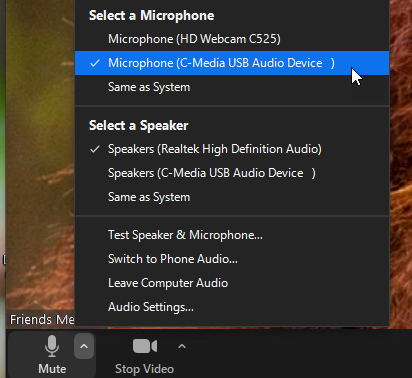Screen dimensions: 412x378
Task: Choose Speakers (C-Media USB Audio Device)
Action: tap(232, 173)
